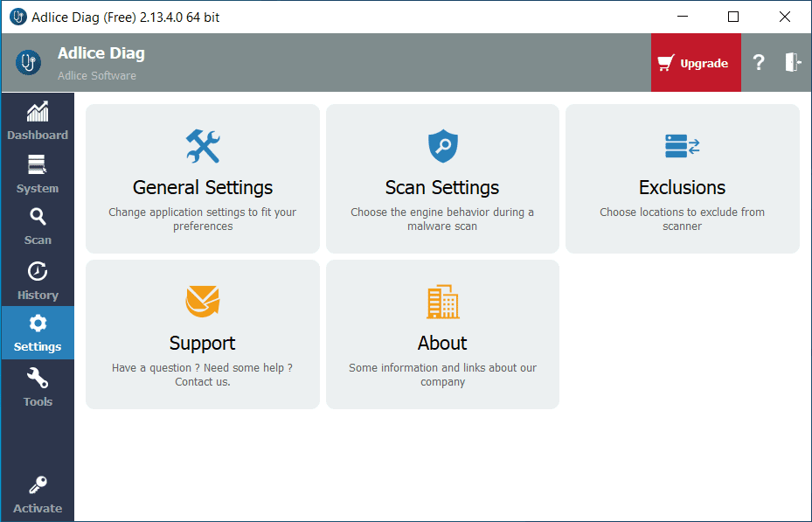Close the Adlice Diag window
The width and height of the screenshot is (812, 522).
[785, 17]
